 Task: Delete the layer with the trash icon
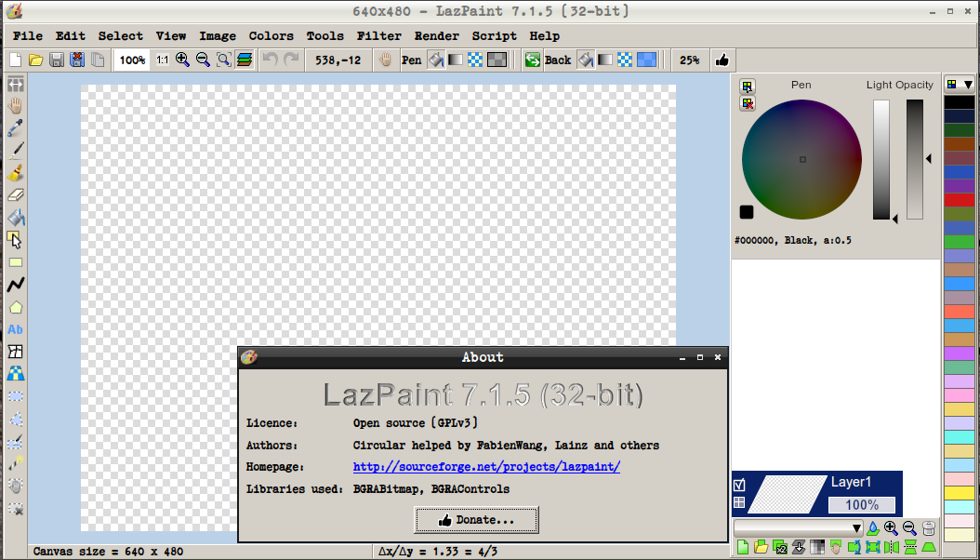coord(929,528)
